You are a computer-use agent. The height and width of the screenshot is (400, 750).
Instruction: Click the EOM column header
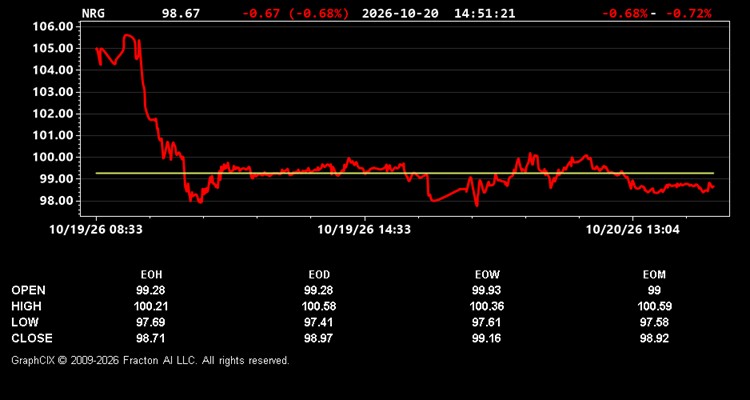coord(654,275)
